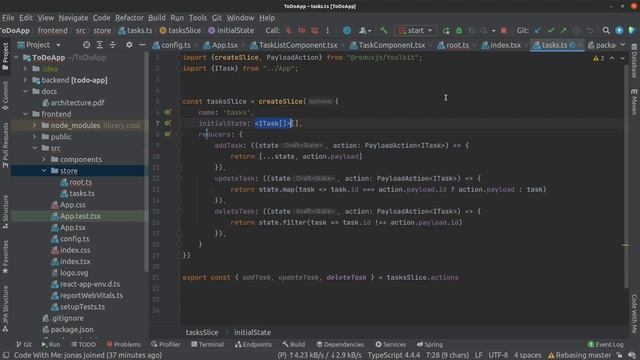Click the tasksSlice breadcrumb in navigation bar
This screenshot has height=360, width=640.
point(180,31)
